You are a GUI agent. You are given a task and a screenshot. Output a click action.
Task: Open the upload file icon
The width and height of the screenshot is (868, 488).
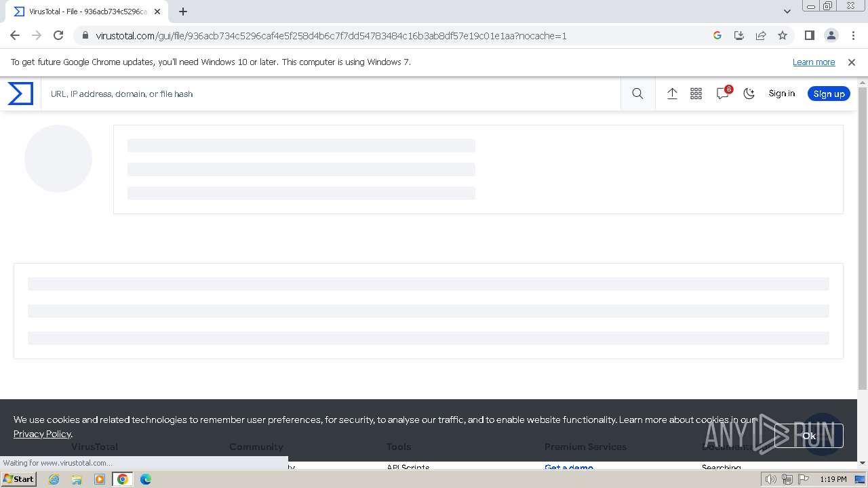672,94
